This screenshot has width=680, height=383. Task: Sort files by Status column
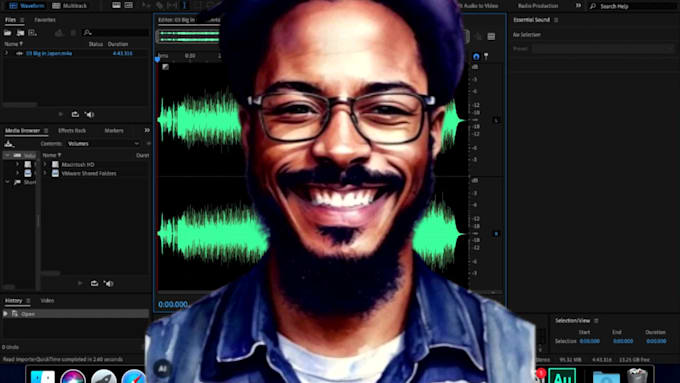(x=96, y=44)
